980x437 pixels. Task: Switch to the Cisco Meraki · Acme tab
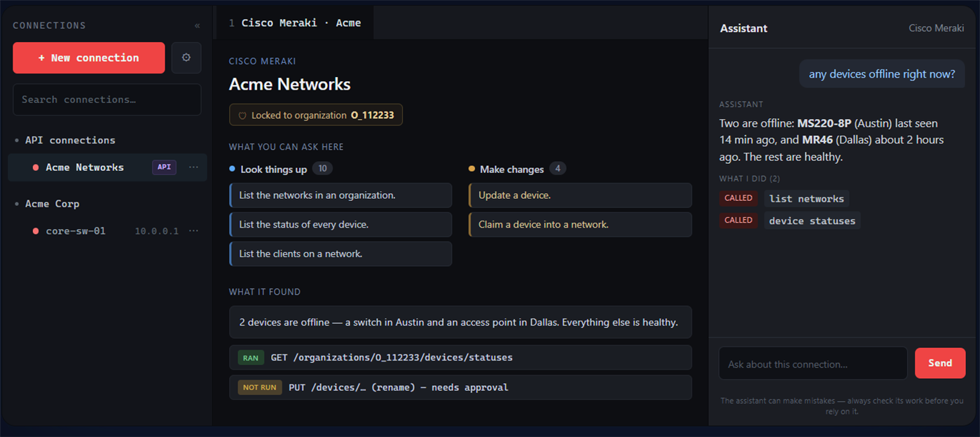(x=295, y=23)
